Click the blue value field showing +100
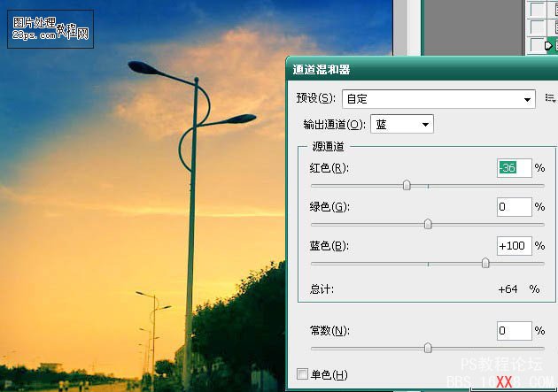 point(515,246)
